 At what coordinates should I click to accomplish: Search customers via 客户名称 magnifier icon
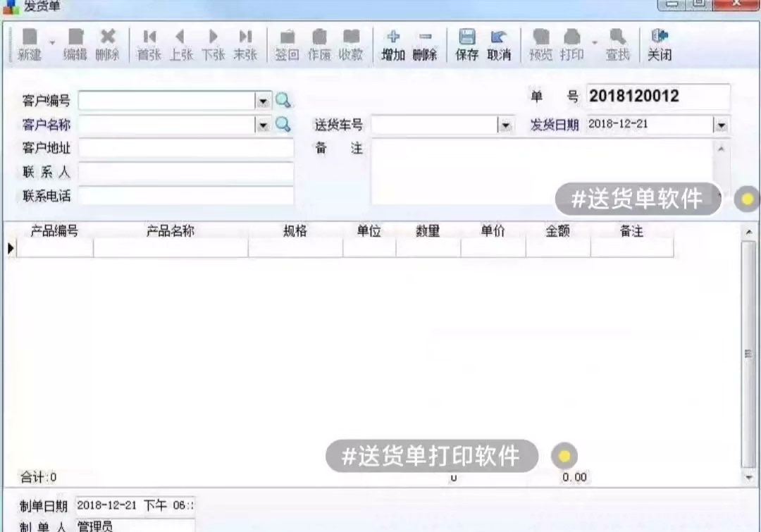[283, 125]
